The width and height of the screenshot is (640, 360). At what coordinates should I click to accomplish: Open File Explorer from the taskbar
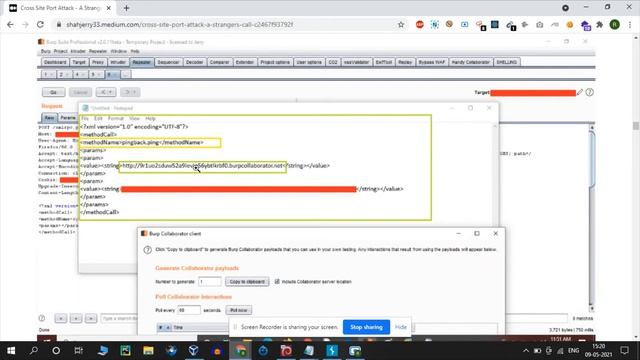[x=148, y=351]
